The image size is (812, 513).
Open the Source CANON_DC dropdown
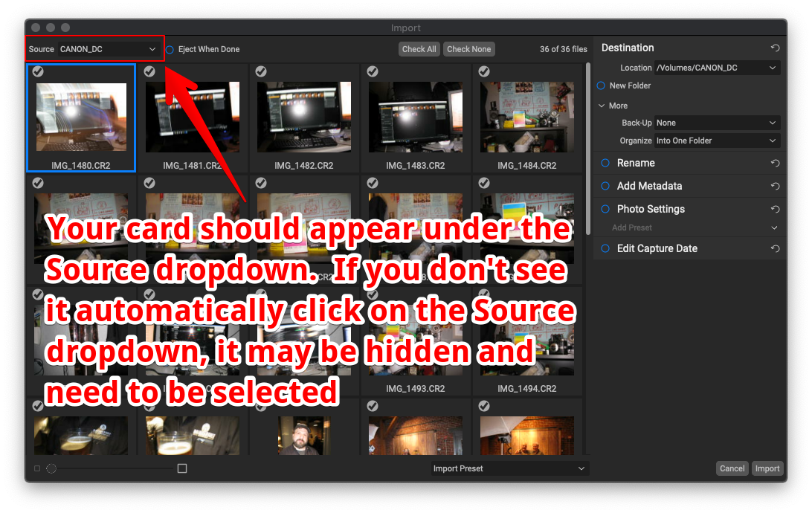109,49
